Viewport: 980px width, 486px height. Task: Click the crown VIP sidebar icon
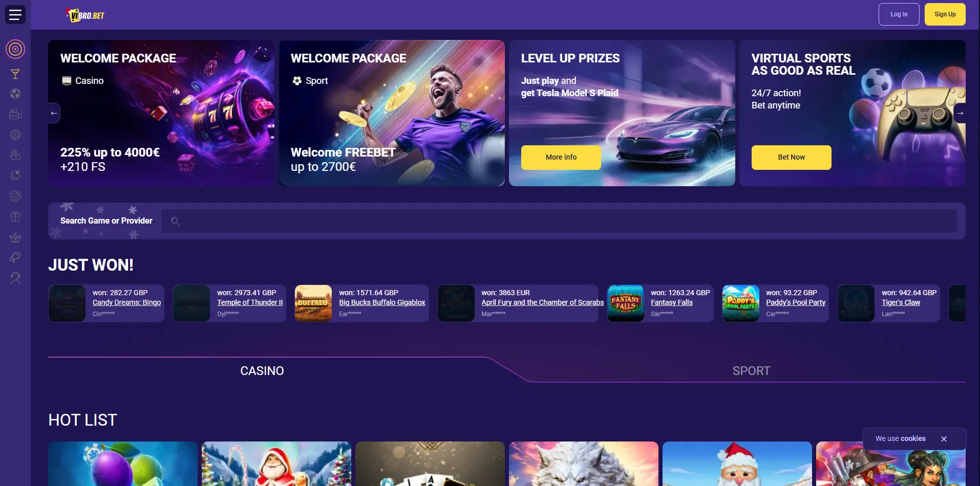(x=15, y=237)
